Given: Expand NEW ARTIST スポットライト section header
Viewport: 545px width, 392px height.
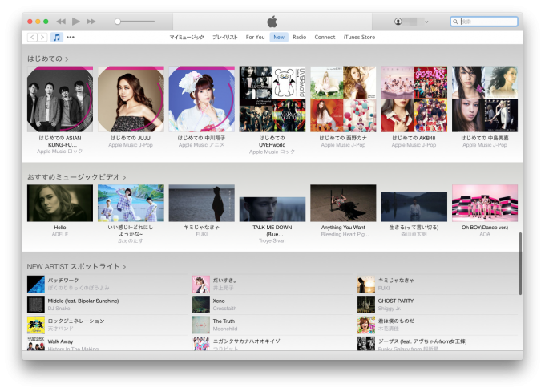Looking at the screenshot, I should [x=76, y=267].
